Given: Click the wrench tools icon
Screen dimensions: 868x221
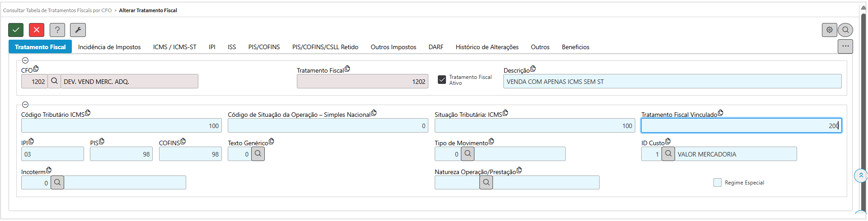Looking at the screenshot, I should click(78, 30).
